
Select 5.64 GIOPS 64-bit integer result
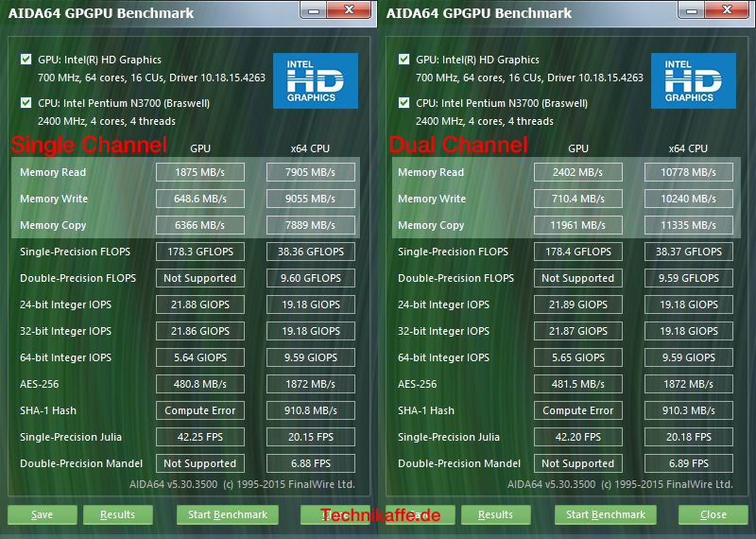tap(200, 357)
